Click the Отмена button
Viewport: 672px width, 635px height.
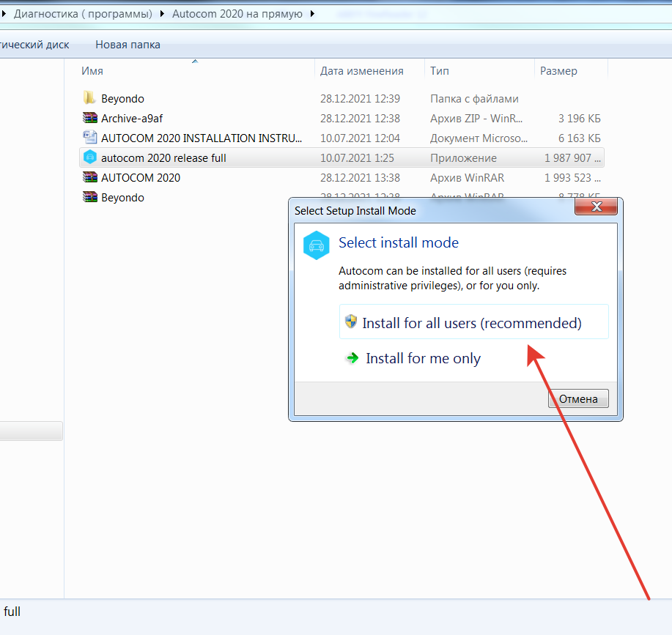point(578,398)
